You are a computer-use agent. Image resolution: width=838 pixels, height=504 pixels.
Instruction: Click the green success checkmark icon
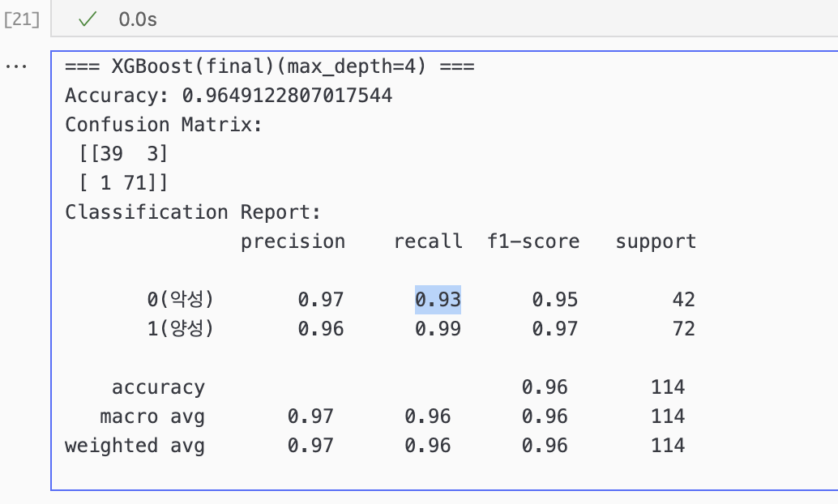87,19
